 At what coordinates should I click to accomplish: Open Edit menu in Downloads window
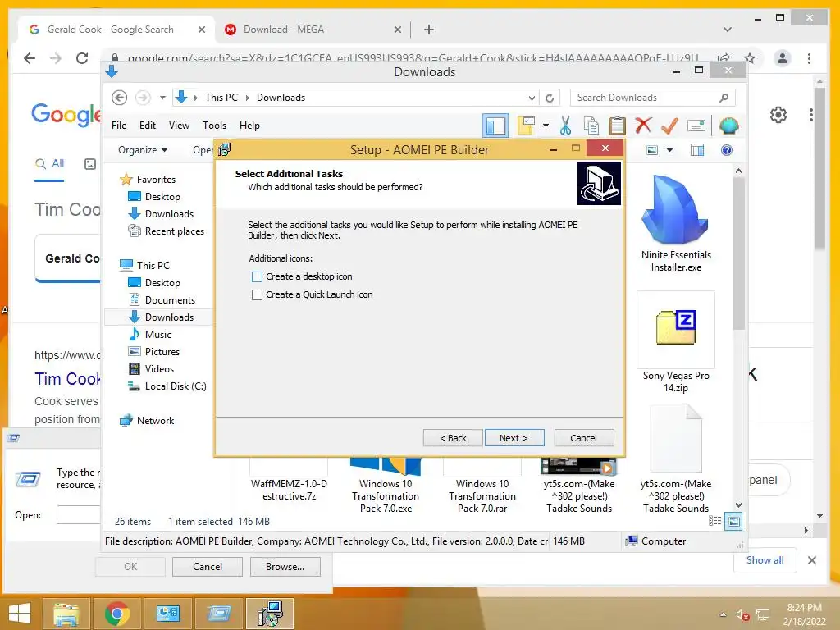tap(148, 126)
